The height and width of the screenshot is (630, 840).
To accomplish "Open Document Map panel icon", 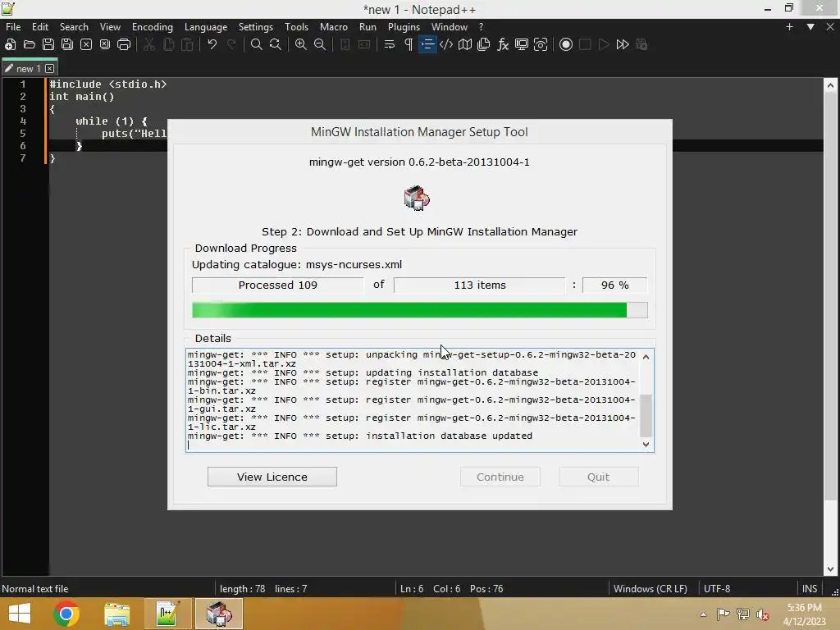I will 465,44.
